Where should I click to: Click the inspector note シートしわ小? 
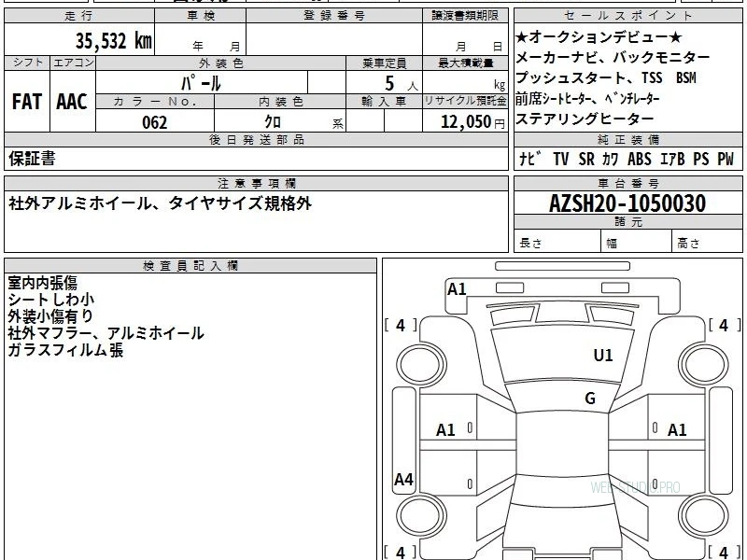50,300
